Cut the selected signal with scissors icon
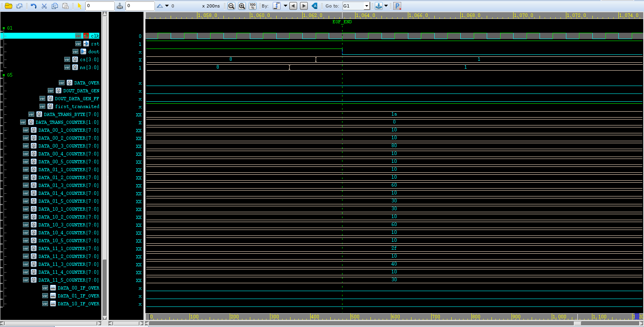 [44, 6]
